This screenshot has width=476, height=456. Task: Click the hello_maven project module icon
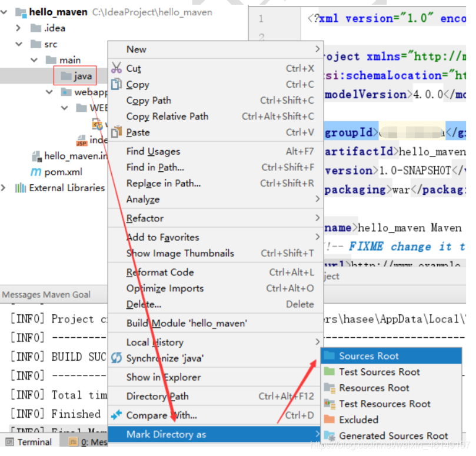(21, 12)
